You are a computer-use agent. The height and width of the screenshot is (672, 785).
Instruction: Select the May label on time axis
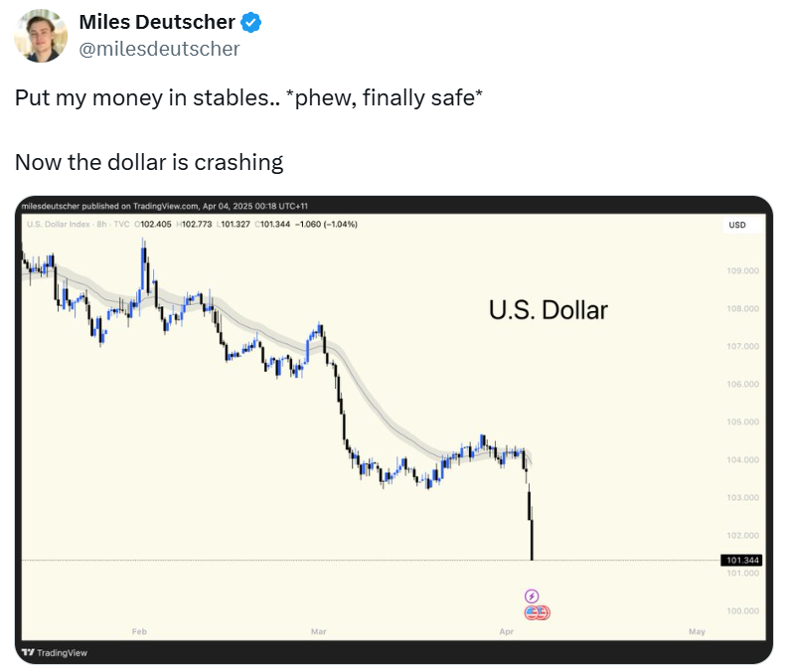(697, 631)
